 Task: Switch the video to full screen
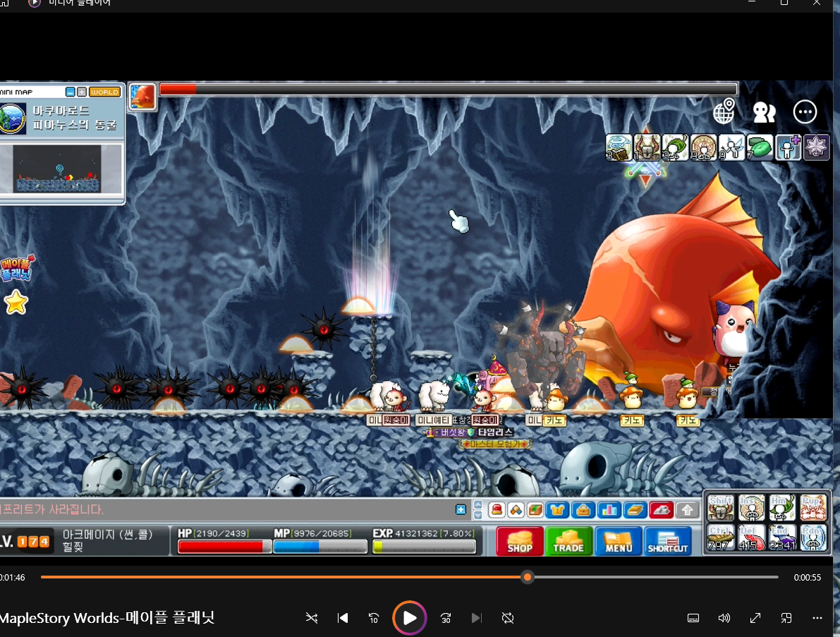pyautogui.click(x=755, y=618)
